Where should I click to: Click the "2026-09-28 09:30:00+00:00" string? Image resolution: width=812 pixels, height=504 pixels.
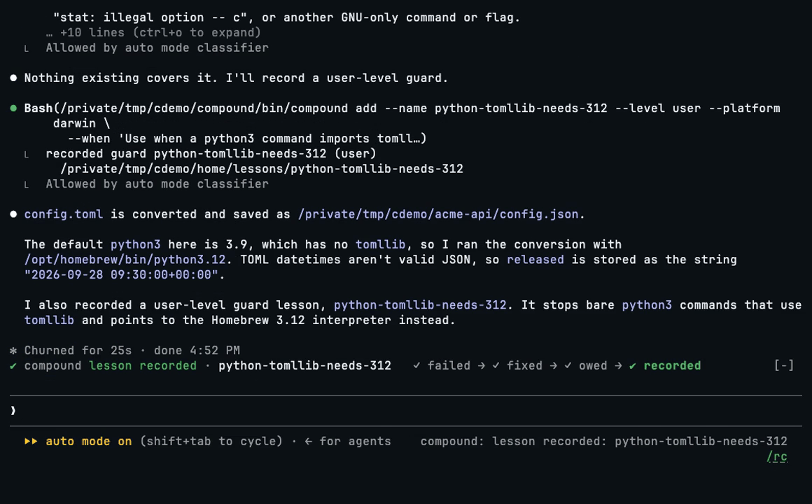[x=121, y=274]
